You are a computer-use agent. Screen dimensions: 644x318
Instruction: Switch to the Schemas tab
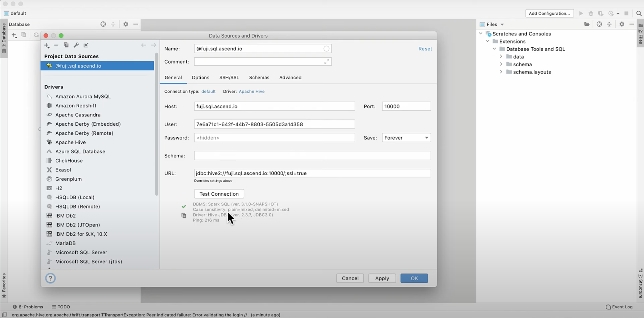259,77
